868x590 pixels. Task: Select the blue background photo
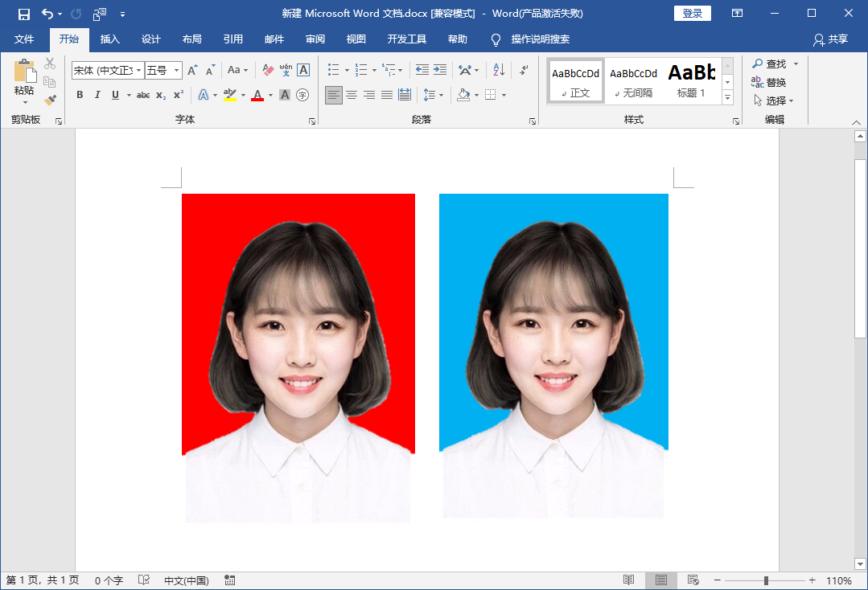pos(553,355)
